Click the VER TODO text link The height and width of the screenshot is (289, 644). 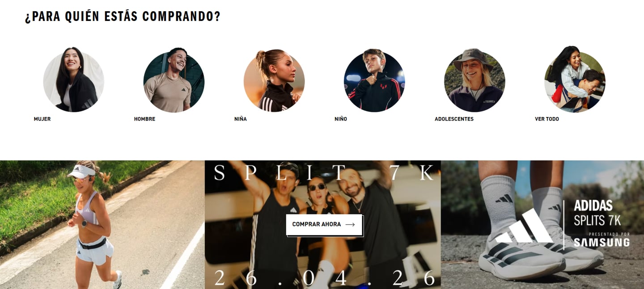pyautogui.click(x=547, y=119)
